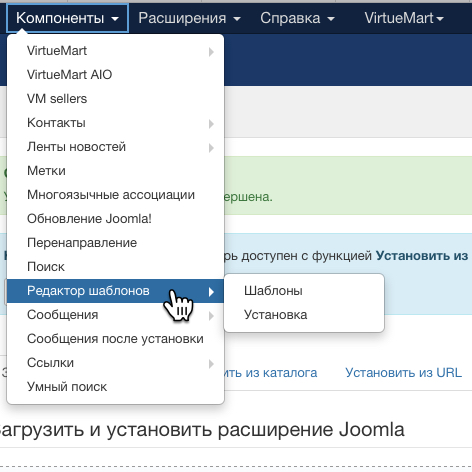
Task: Select highlighted Редактор шаблонов entry
Action: (x=115, y=291)
